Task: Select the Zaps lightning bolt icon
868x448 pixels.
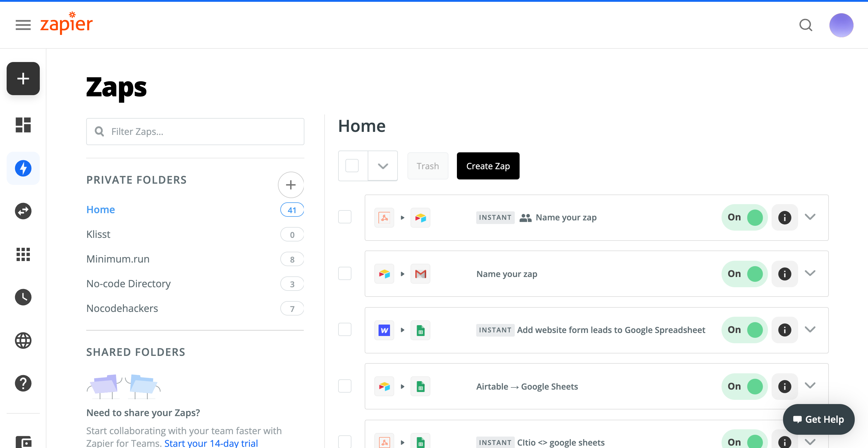Action: (23, 168)
